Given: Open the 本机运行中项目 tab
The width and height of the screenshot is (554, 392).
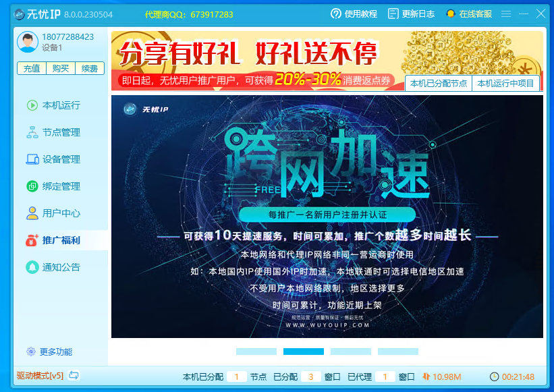Looking at the screenshot, I should (x=505, y=84).
